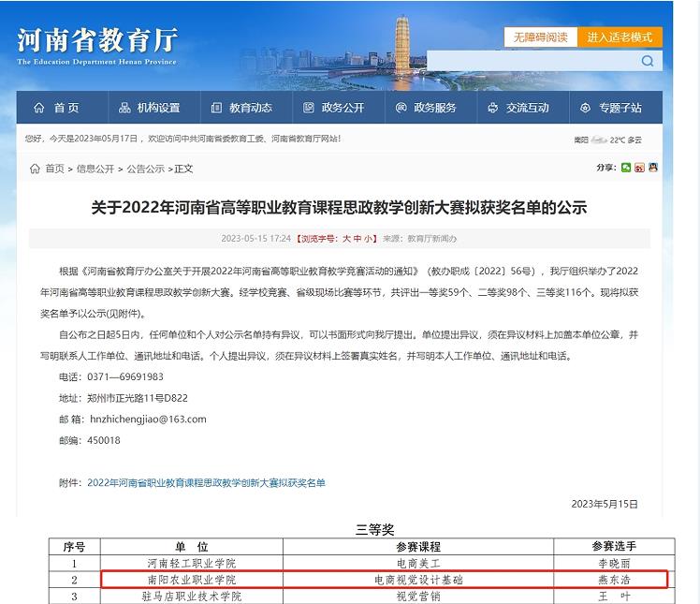The width and height of the screenshot is (700, 604).
Task: Click the address 郑州市正光路11号D822
Action: click(137, 398)
